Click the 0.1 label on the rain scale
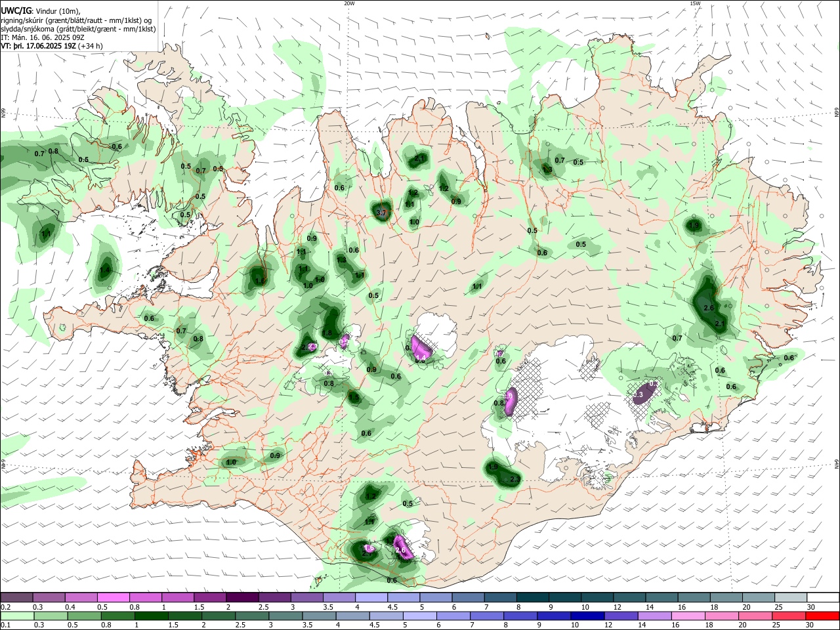840x630 pixels. point(5,625)
